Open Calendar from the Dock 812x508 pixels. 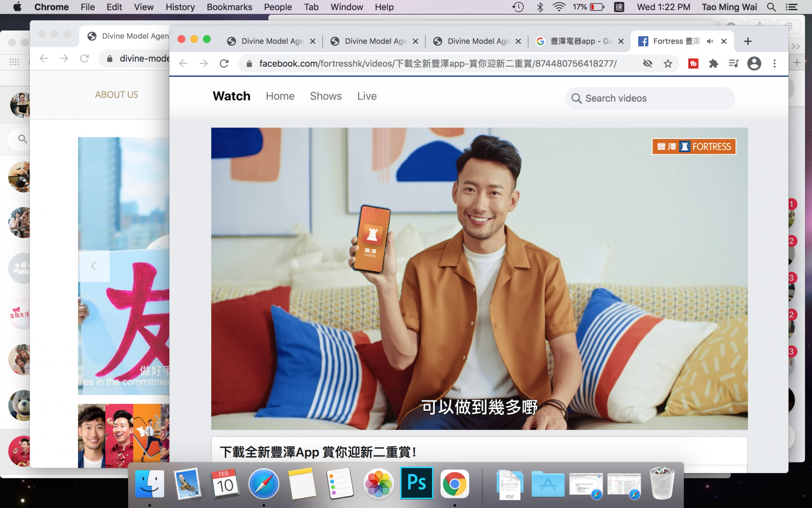tap(225, 484)
